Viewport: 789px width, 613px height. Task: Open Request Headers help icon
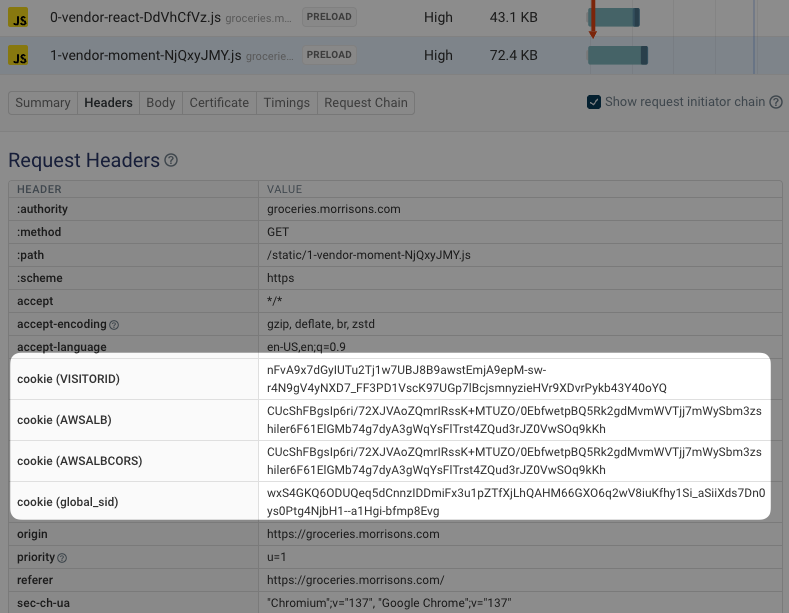coord(171,161)
